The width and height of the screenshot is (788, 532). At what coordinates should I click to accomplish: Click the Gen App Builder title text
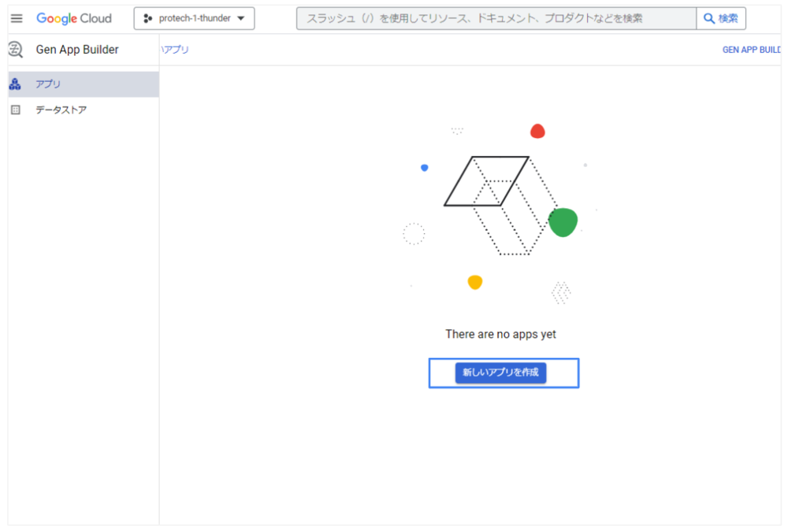pos(77,50)
